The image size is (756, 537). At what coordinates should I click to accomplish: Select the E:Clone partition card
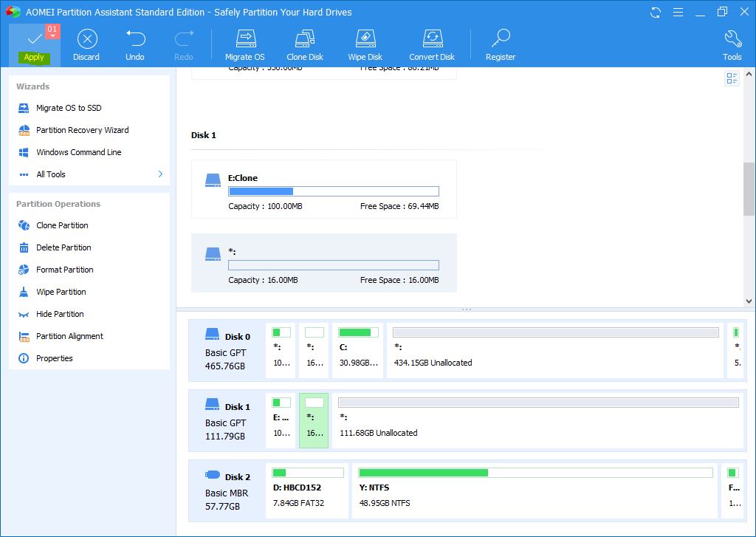(x=323, y=189)
